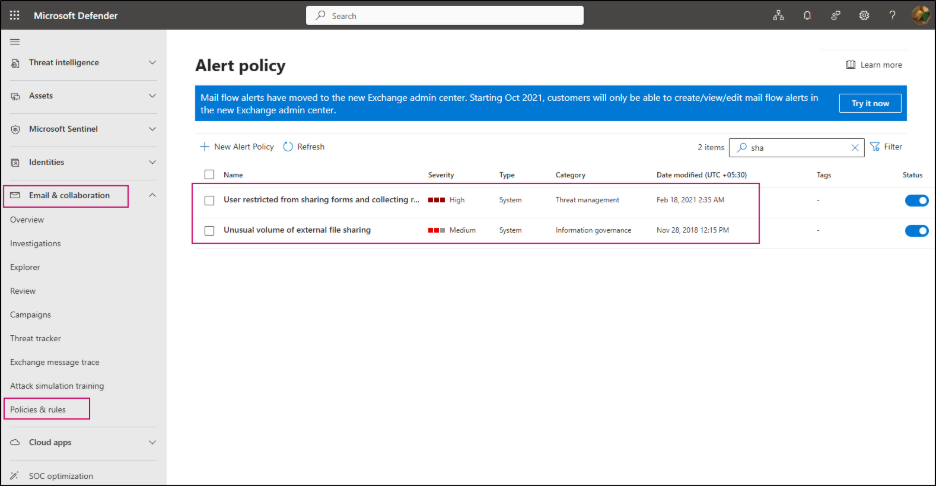
Task: Open Policies & rules in sidebar
Action: [x=38, y=410]
